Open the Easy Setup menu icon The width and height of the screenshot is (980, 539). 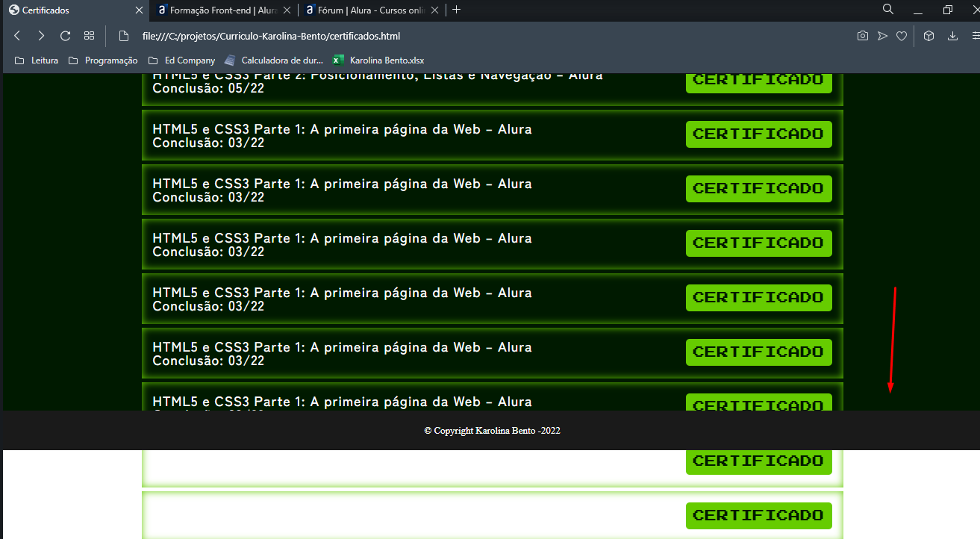[x=975, y=36]
